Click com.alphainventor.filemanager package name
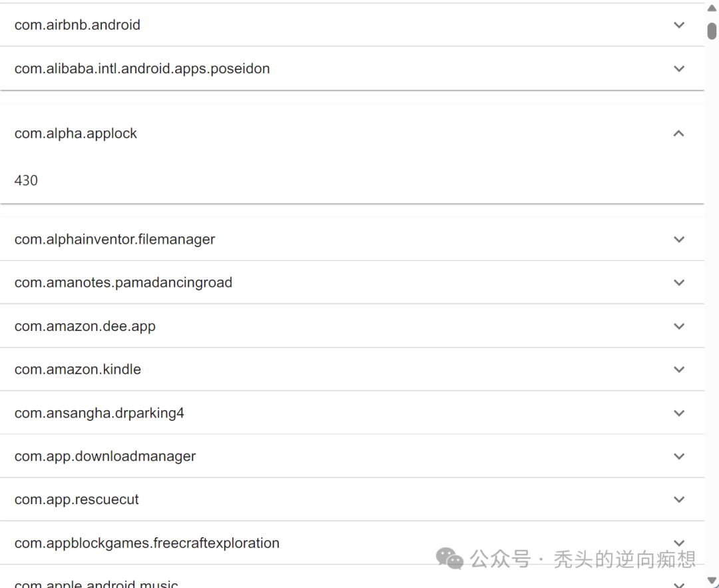The image size is (719, 588). pyautogui.click(x=115, y=239)
